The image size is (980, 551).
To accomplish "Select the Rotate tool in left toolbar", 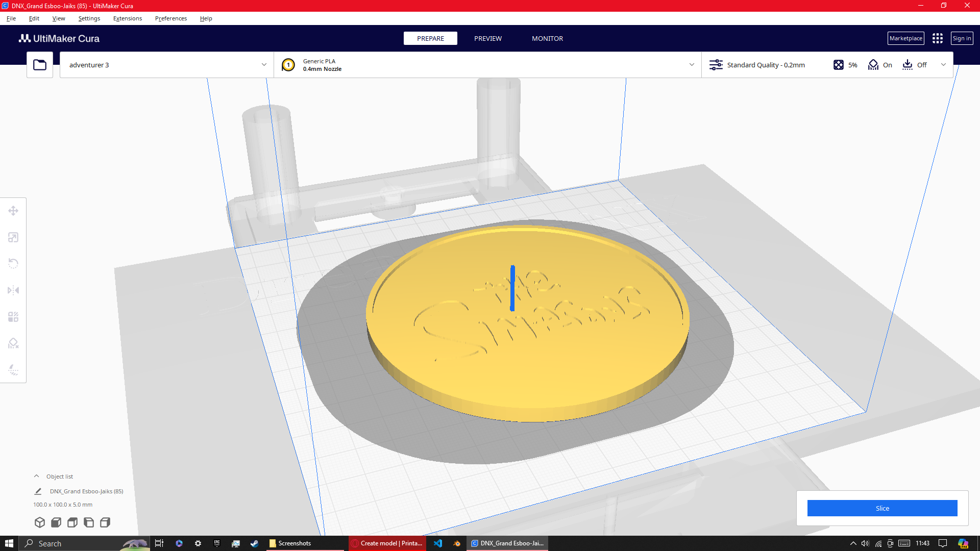I will (13, 264).
